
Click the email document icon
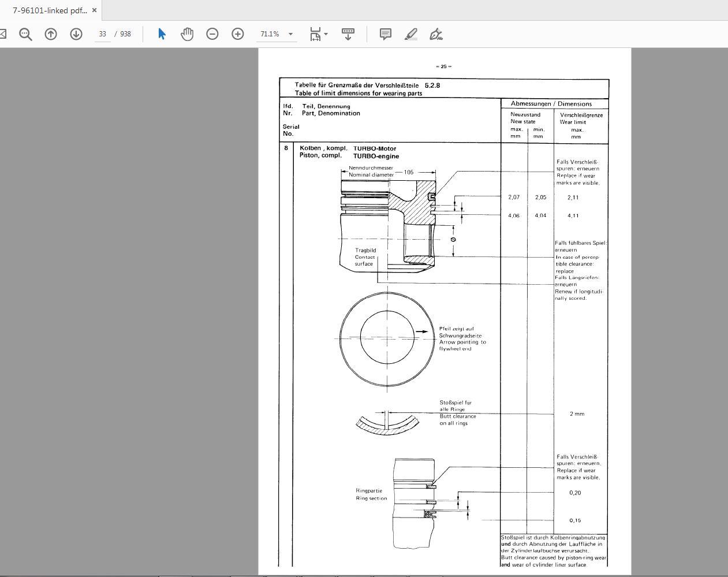(2, 33)
